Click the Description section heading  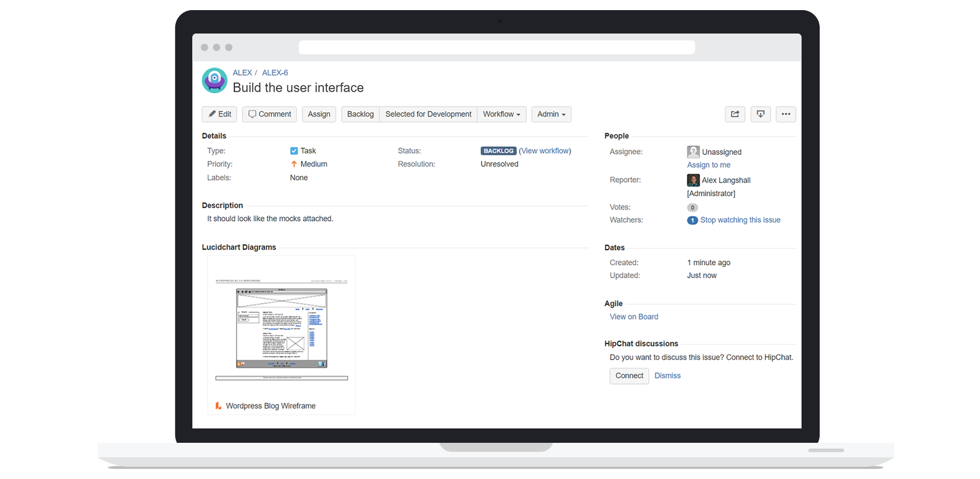pos(223,205)
